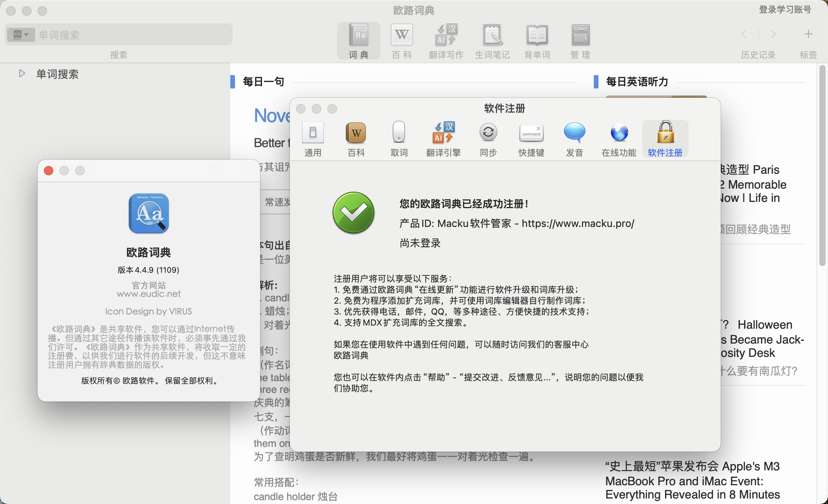This screenshot has height=504, width=828.
Task: Select the 取词 word capture preferences tab
Action: click(399, 139)
